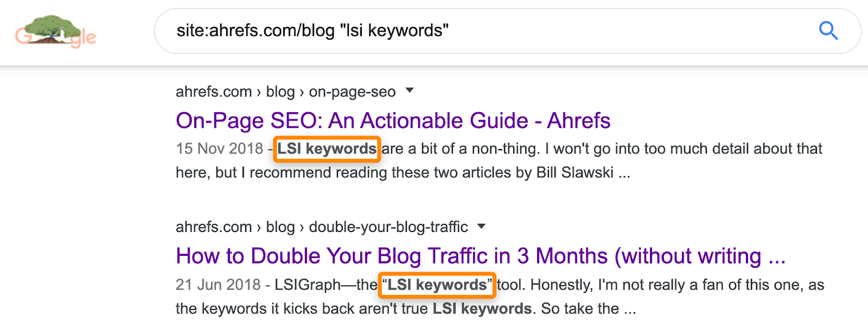Click the search query input field
Viewport: 868px width, 335px height.
pyautogui.click(x=488, y=31)
